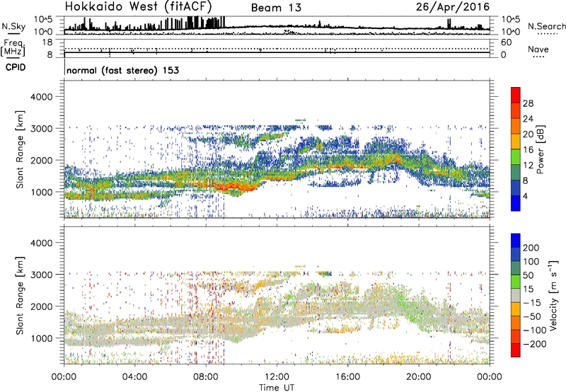Click the 'Time UT' axis title
Image resolution: width=566 pixels, height=392 pixels.
[x=277, y=387]
